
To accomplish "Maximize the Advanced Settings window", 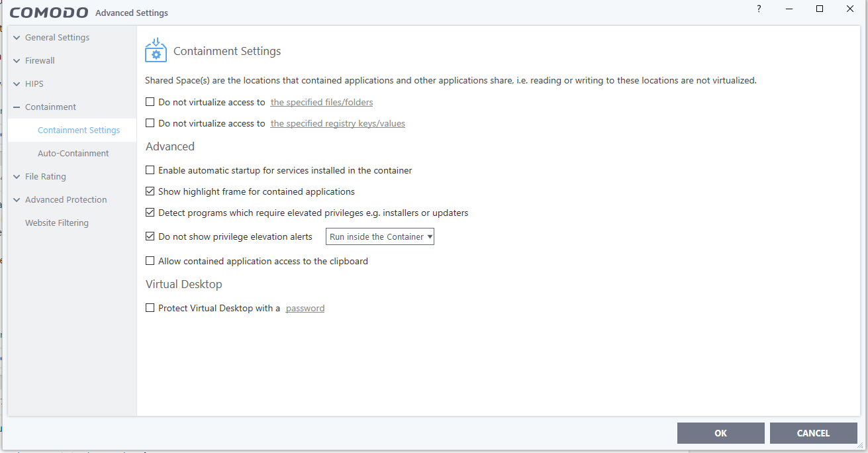I will pos(820,9).
